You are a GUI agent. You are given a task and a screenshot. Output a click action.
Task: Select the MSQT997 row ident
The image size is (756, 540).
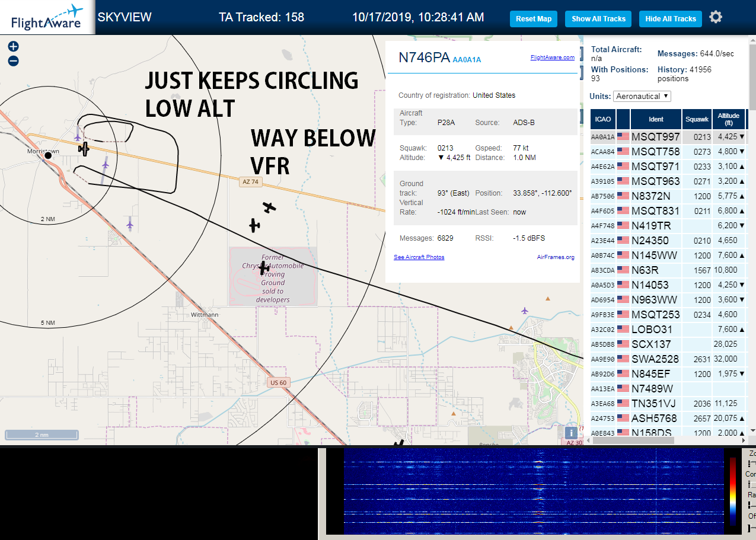point(655,136)
